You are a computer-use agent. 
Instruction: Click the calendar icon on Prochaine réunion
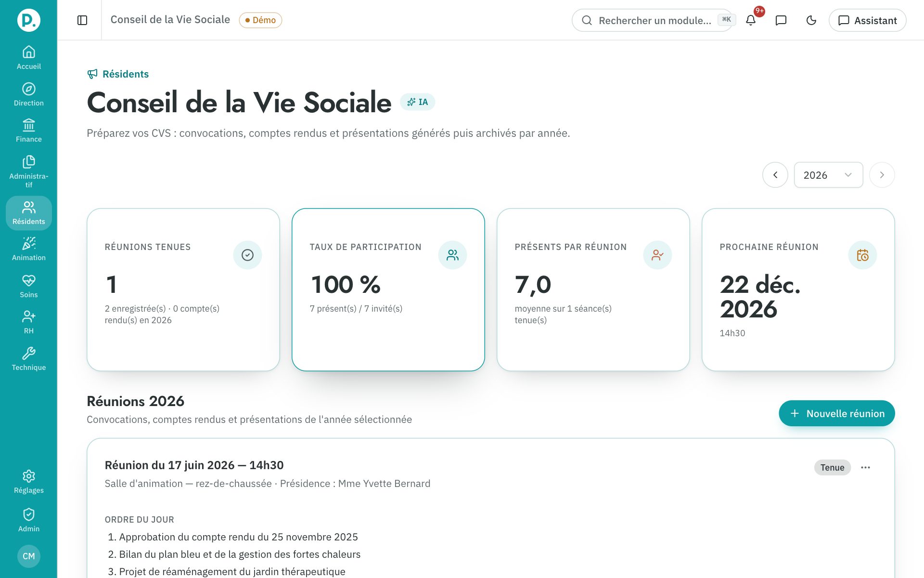[x=862, y=255]
